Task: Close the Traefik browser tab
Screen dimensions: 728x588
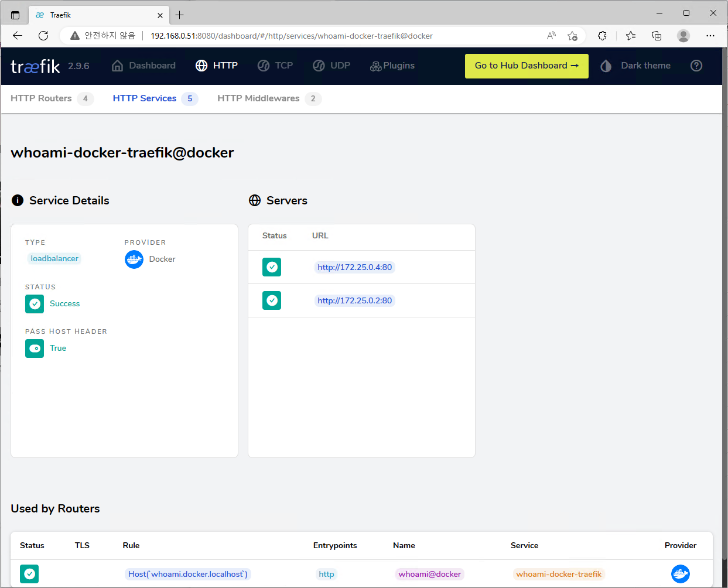Action: [x=160, y=15]
